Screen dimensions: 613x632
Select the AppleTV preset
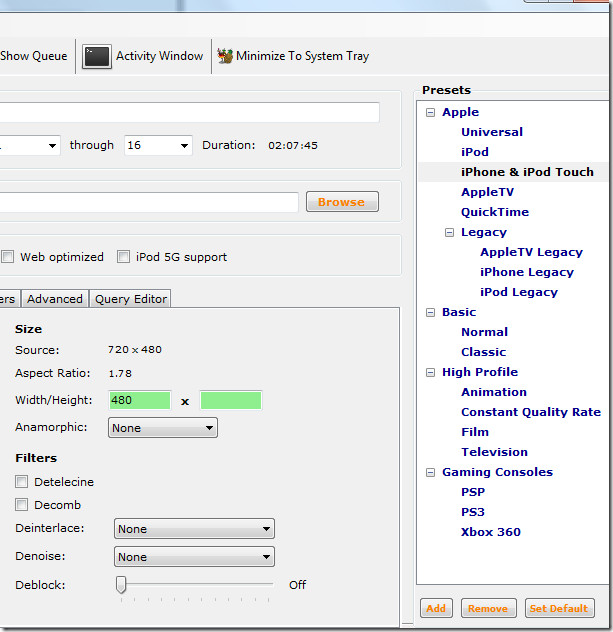click(x=487, y=192)
